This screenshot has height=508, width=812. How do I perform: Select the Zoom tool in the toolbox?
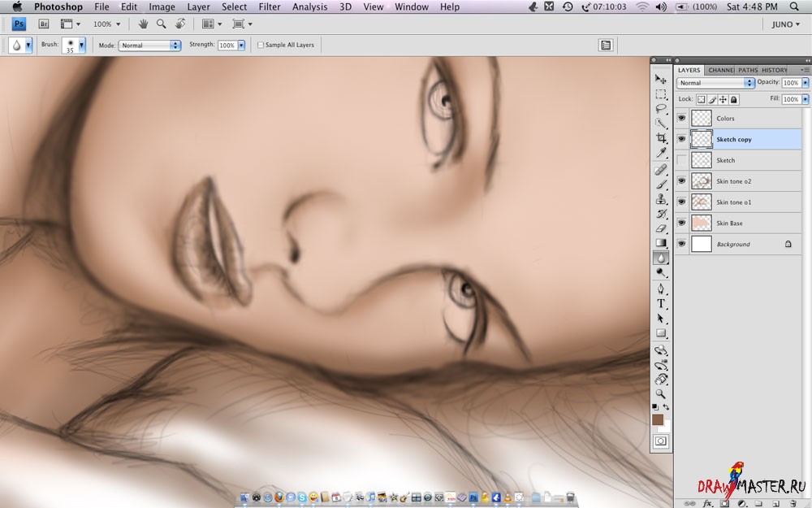[x=661, y=394]
